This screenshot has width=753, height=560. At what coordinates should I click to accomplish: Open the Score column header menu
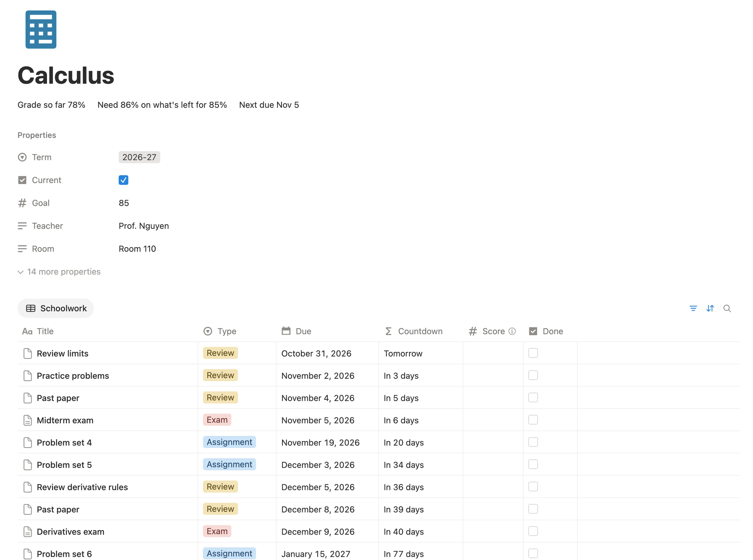[493, 331]
